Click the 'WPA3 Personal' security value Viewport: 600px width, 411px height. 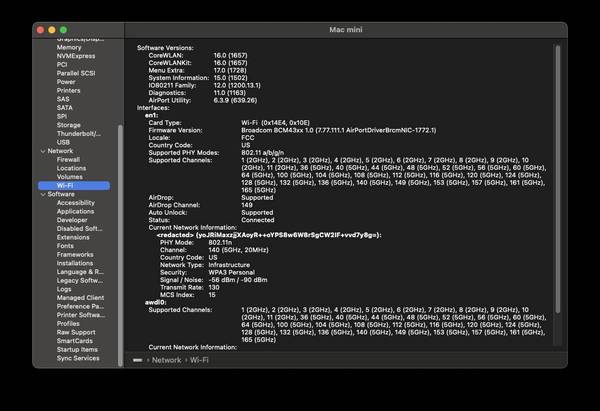click(x=232, y=272)
